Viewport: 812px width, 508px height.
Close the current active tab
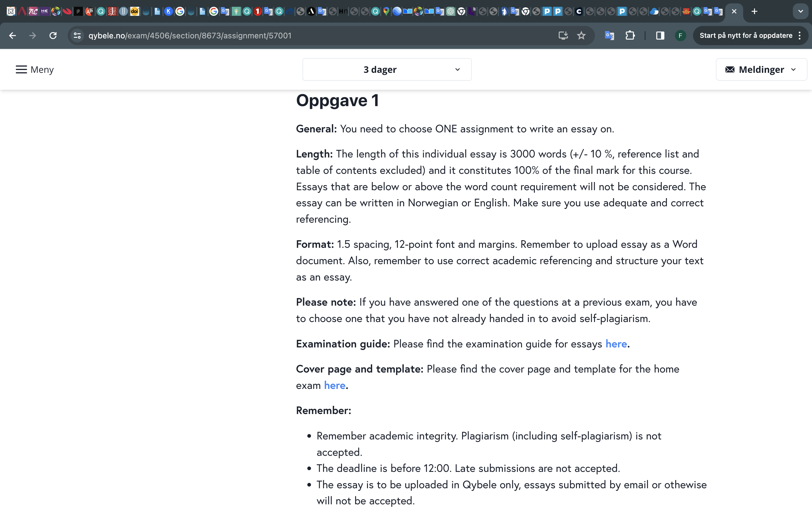[x=734, y=11]
